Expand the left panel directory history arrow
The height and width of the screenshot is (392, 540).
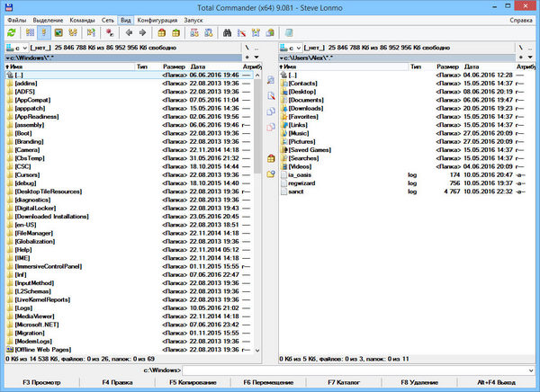click(x=258, y=56)
